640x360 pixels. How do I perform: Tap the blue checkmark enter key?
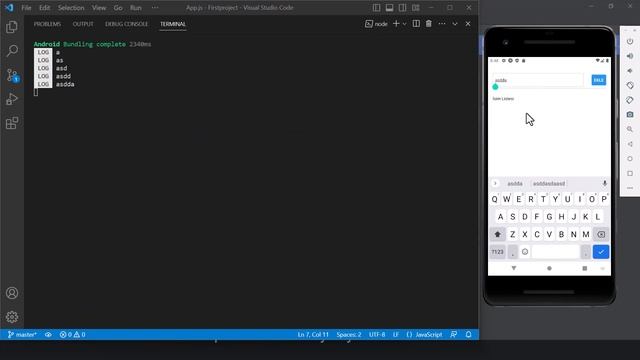601,252
